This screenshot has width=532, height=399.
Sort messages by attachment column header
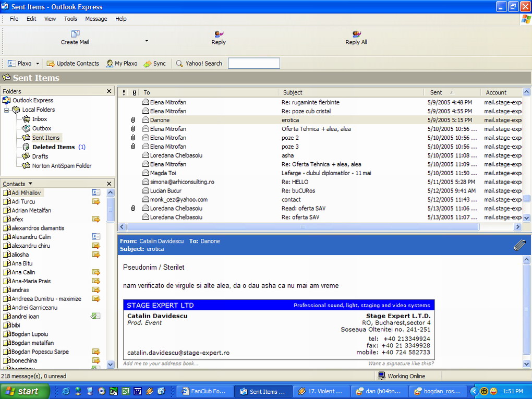135,92
